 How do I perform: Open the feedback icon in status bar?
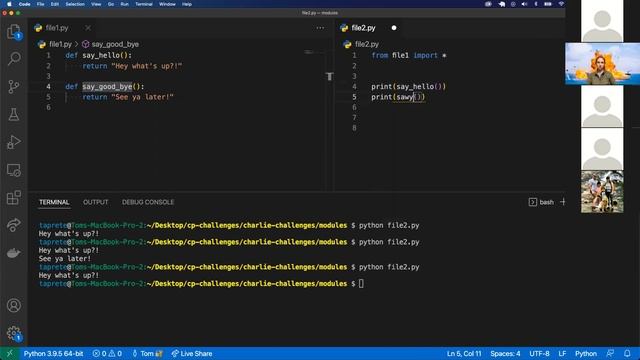pyautogui.click(x=610, y=353)
